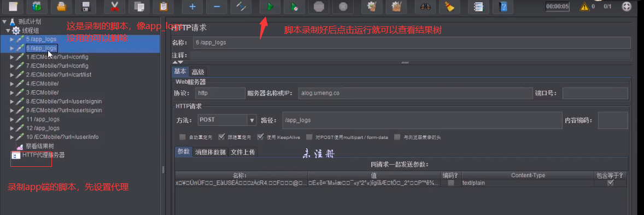Collapse the 线程组 tree node
Image resolution: width=644 pixels, height=215 pixels.
point(8,31)
